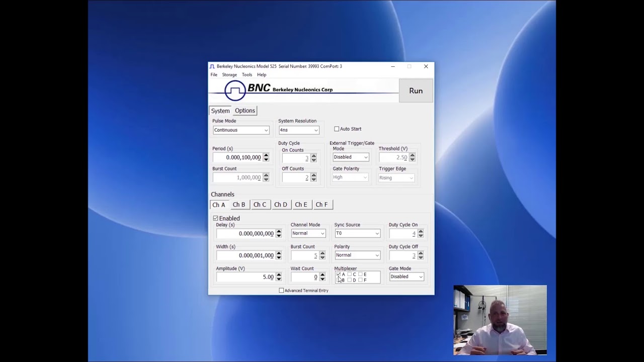
Task: Toggle the Auto Start checkbox
Action: [x=337, y=129]
